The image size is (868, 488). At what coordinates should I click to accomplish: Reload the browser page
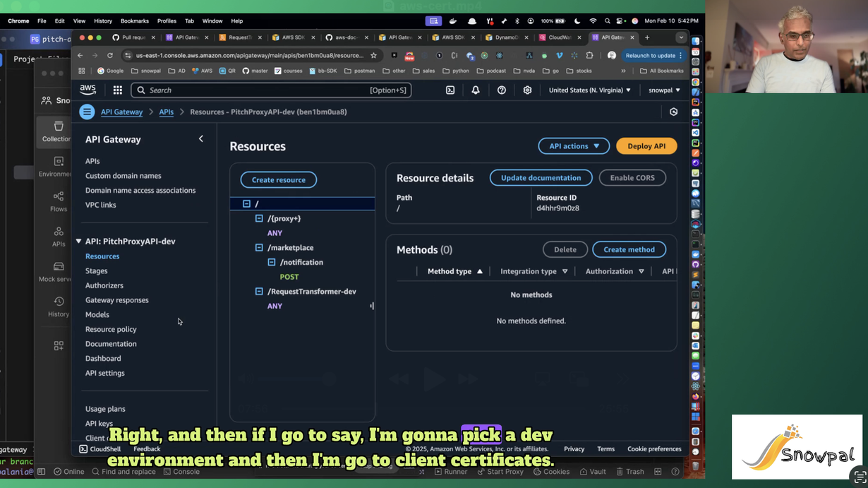110,55
